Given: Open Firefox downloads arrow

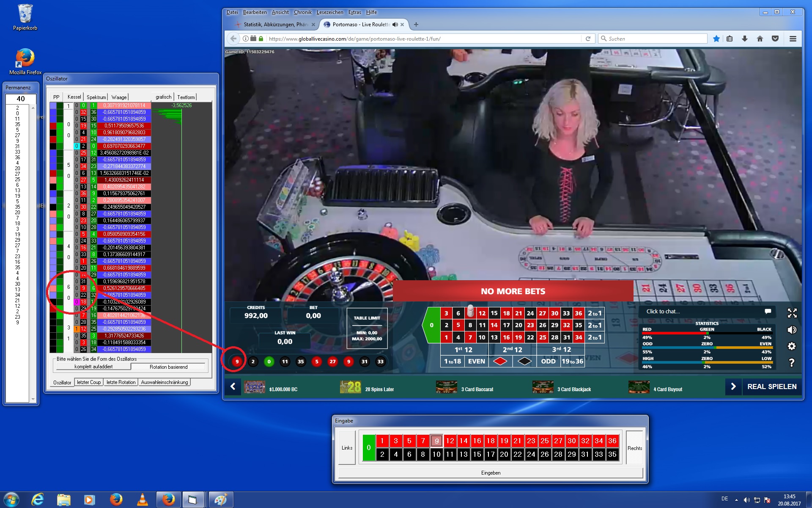Looking at the screenshot, I should (x=745, y=39).
